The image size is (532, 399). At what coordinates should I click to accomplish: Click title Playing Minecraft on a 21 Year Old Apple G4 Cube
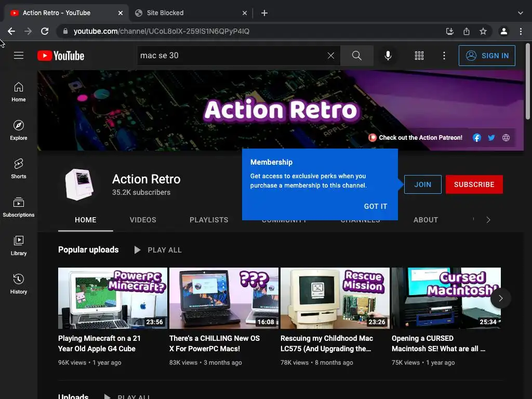[99, 343]
